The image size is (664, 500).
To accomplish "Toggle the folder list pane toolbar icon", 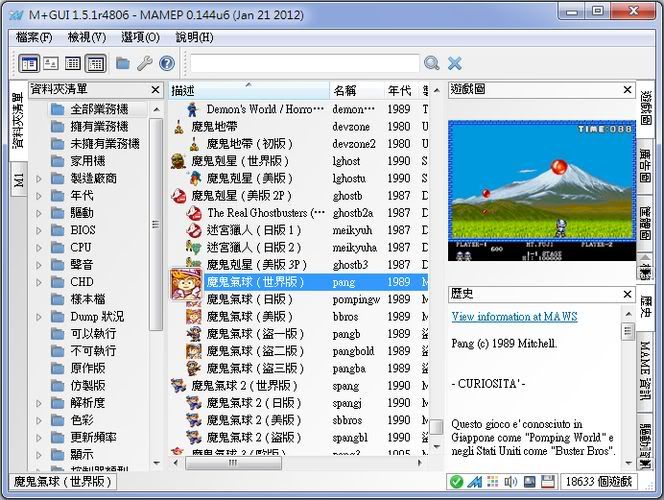I will pos(29,64).
